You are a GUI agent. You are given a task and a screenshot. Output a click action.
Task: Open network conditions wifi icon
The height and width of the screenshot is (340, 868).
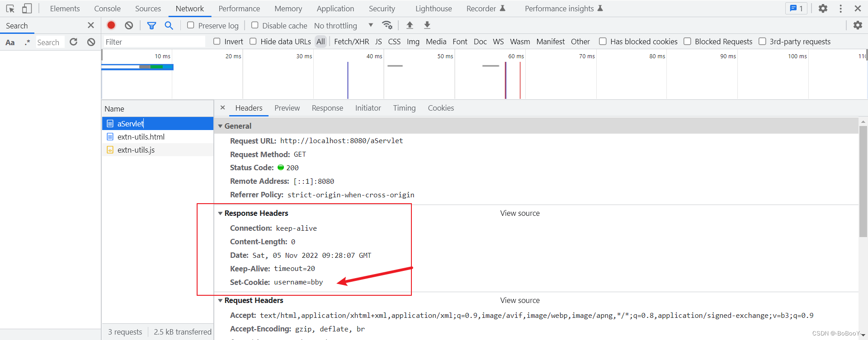click(387, 25)
